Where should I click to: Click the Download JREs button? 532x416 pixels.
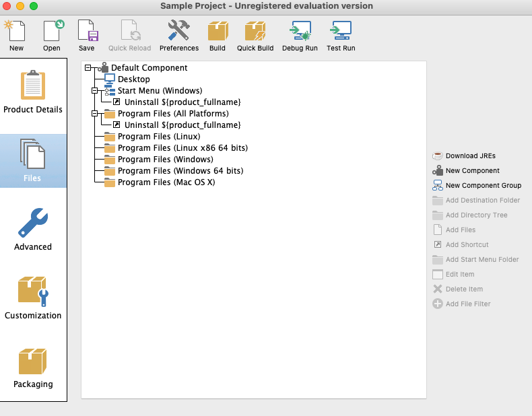pyautogui.click(x=470, y=156)
